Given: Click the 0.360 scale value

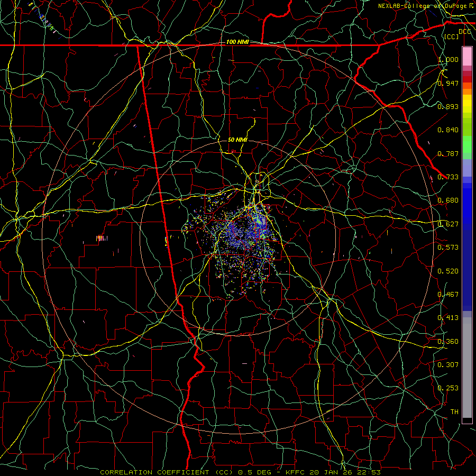Looking at the screenshot, I should tap(448, 342).
